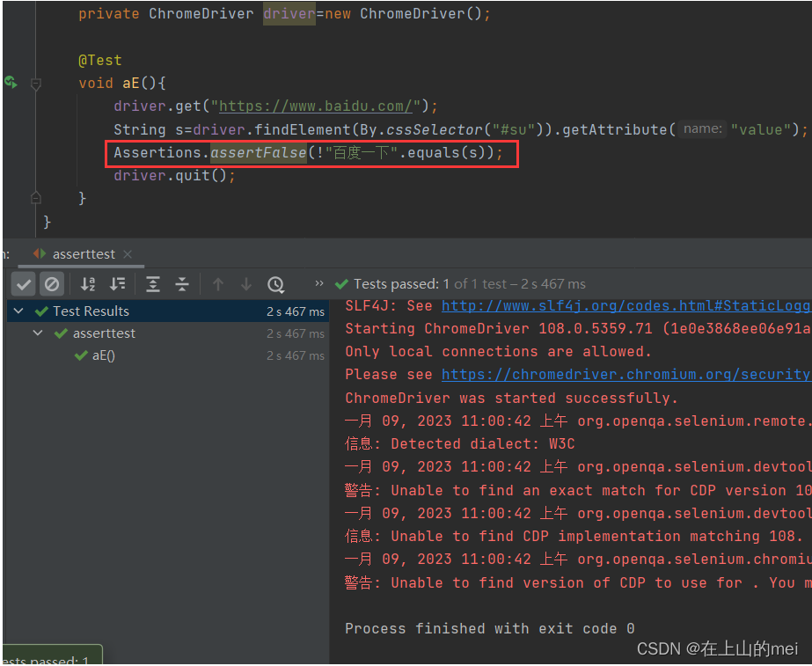Viewport: 812px width, 666px height.
Task: Click the 'Collapse All' icon
Action: pos(181,283)
